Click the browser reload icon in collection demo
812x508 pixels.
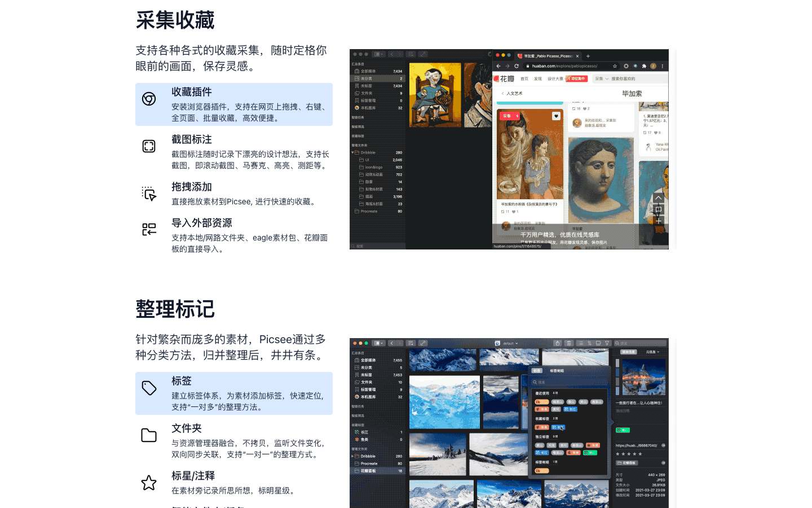coord(516,66)
